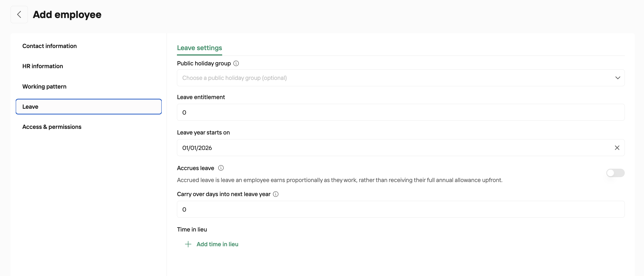Image resolution: width=644 pixels, height=276 pixels.
Task: Click the Accrues leave info icon
Action: click(221, 168)
